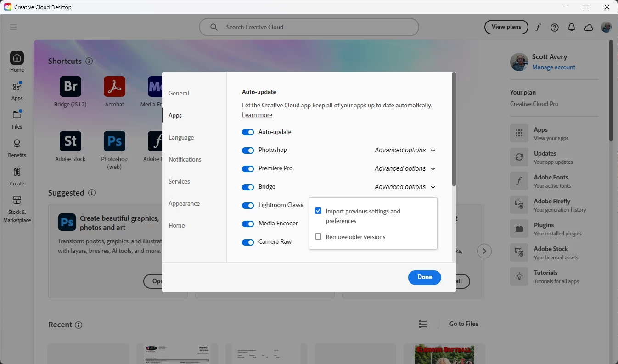Open the Apps sidebar icon

click(x=17, y=86)
